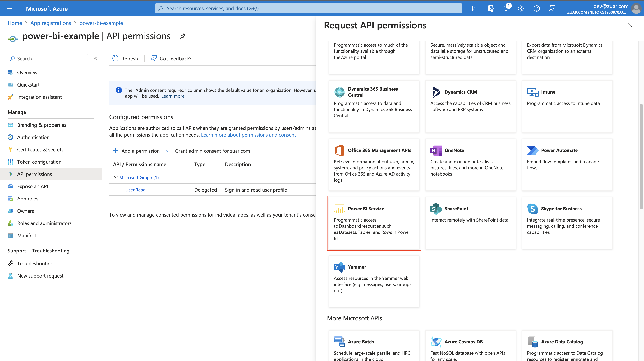
Task: Click the Description column header
Action: [x=238, y=164]
